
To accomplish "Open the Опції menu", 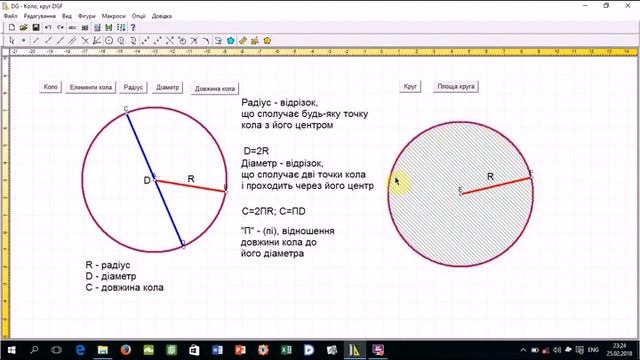I will 139,16.
